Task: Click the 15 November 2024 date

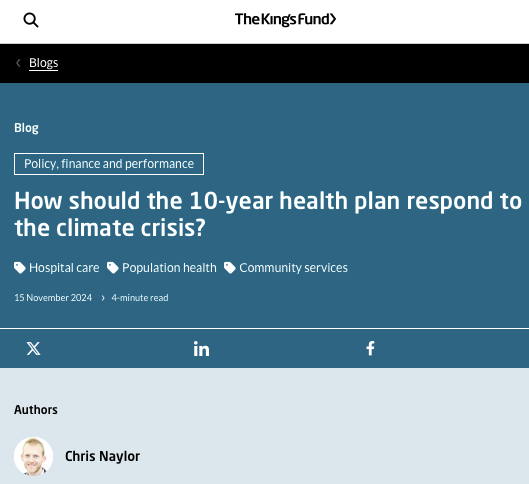Action: (x=53, y=298)
